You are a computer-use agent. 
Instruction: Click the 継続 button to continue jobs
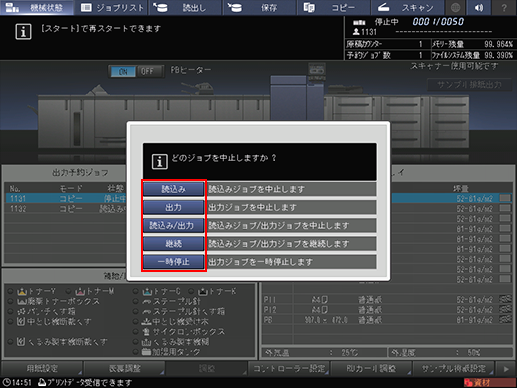[173, 244]
